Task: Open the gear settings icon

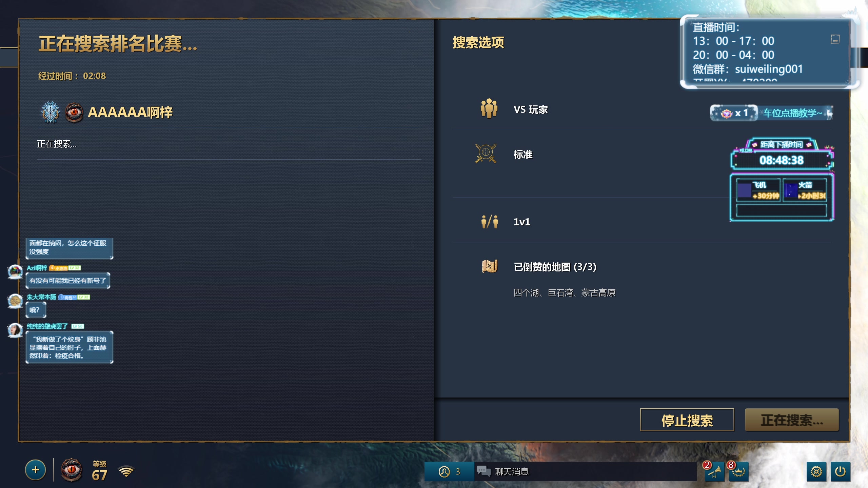Action: coord(816,471)
